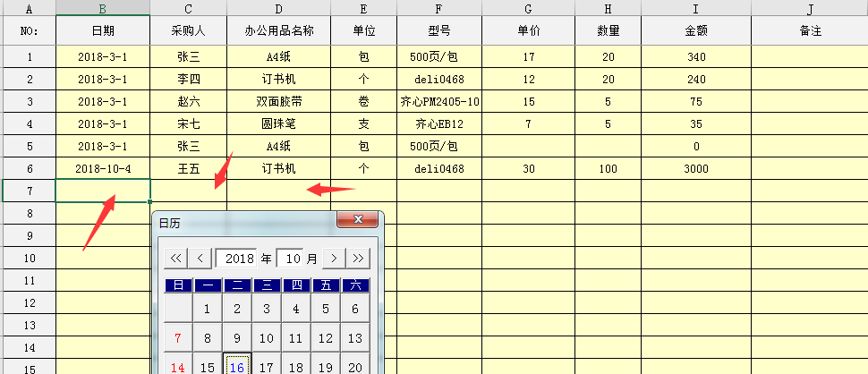Screen dimensions: 868x374
Task: Select column G header
Action: (528, 8)
